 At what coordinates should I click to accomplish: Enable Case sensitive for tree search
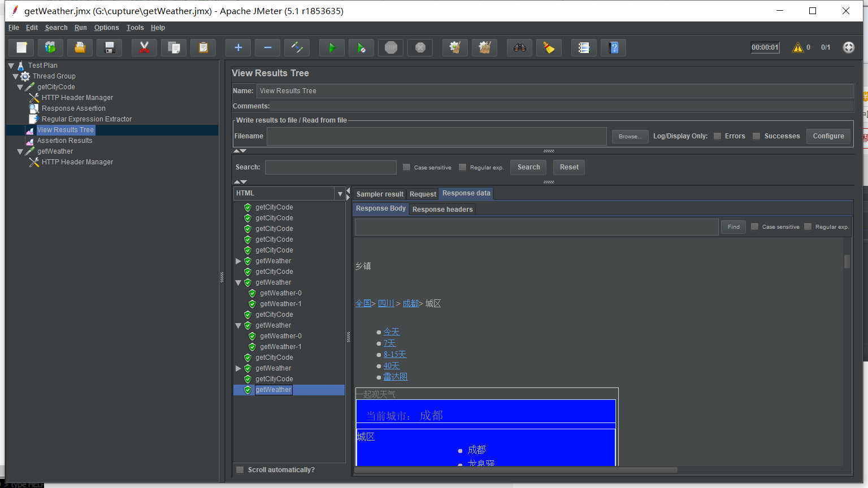click(406, 167)
